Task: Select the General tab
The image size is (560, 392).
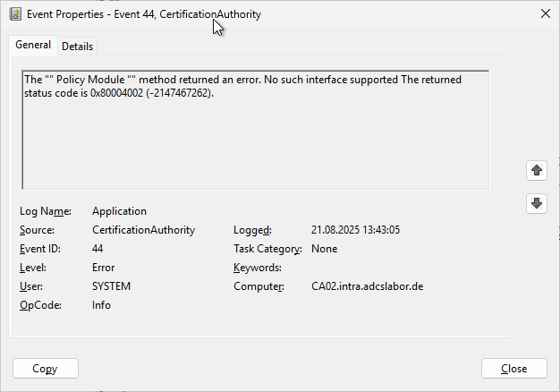Action: point(33,46)
